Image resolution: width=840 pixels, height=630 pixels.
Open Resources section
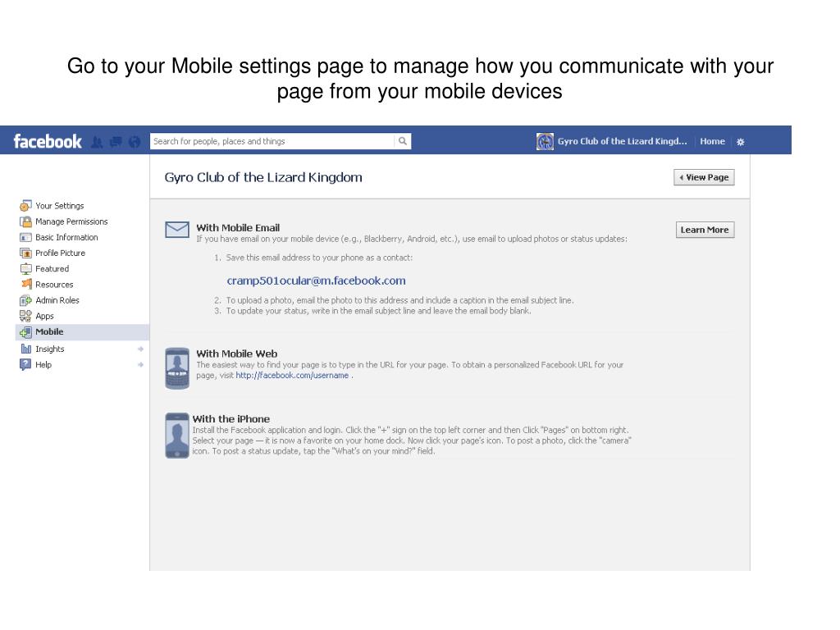point(54,285)
